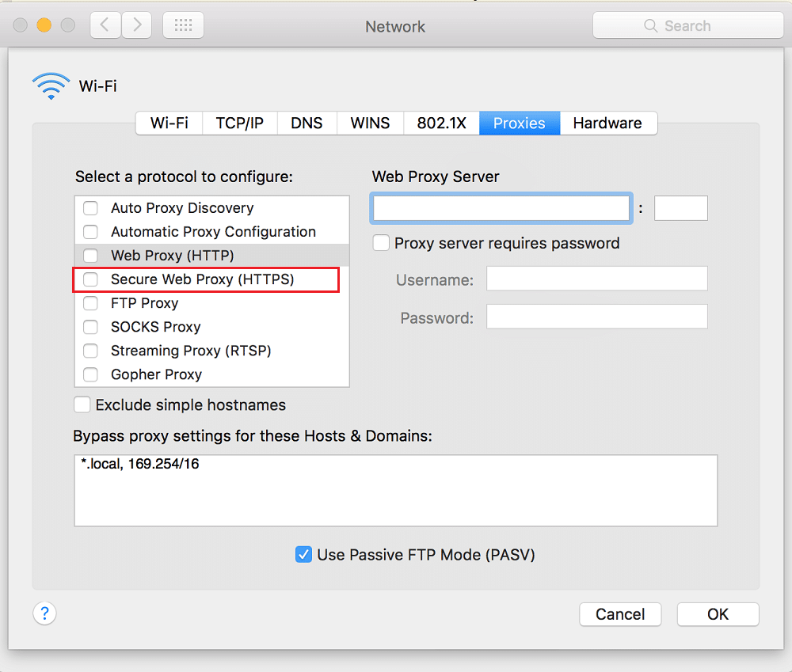Screen dimensions: 792x672
Task: Tick Streaming Proxy (RTSP) checkbox
Action: click(x=90, y=351)
